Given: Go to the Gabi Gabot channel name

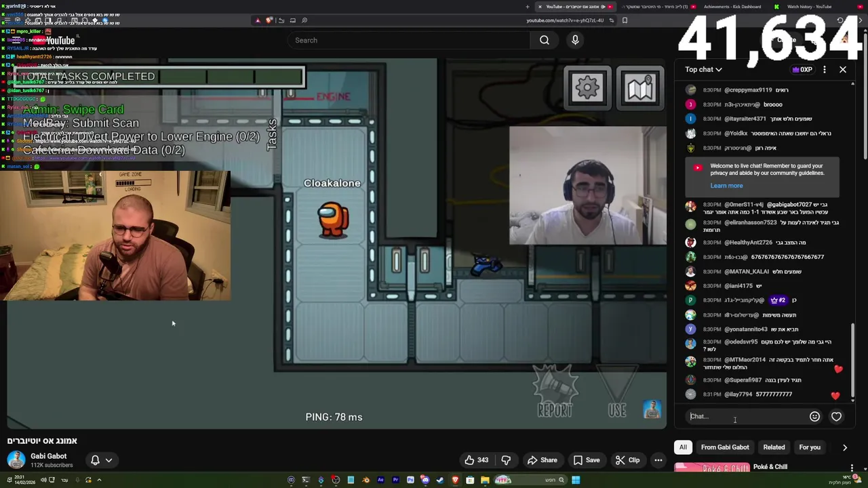Looking at the screenshot, I should [x=48, y=456].
